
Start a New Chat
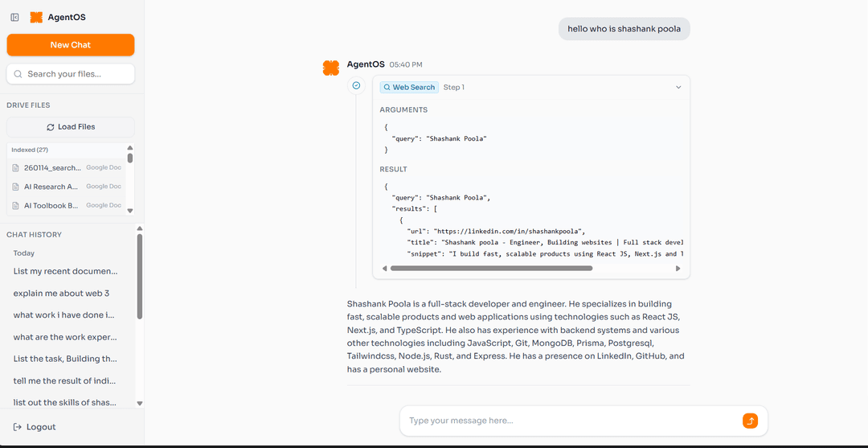[71, 45]
